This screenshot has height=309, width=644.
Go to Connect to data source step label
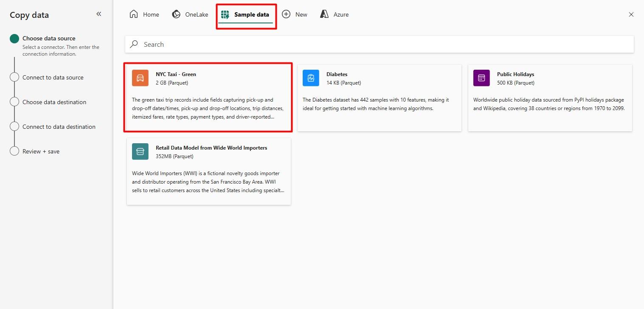[53, 77]
